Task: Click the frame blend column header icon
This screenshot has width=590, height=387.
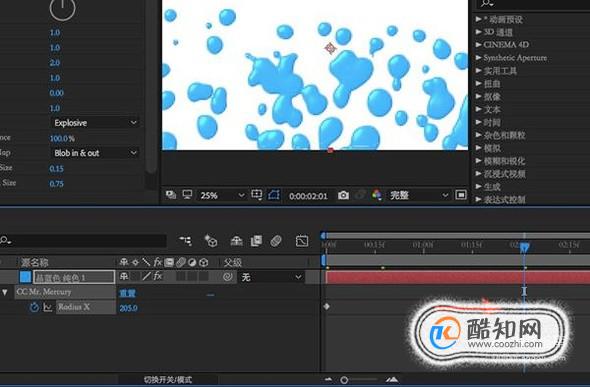Action: [x=169, y=262]
